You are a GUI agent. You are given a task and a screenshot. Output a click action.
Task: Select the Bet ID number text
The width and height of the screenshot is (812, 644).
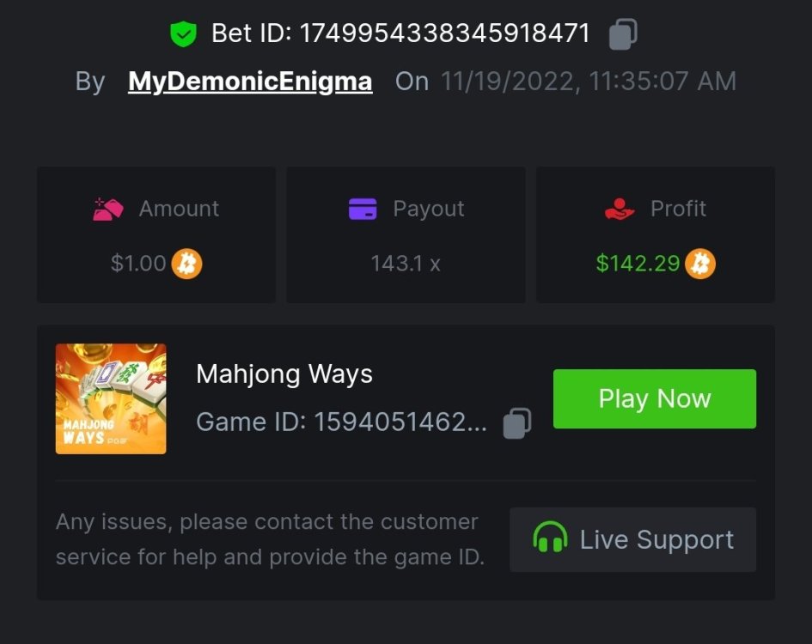(444, 33)
